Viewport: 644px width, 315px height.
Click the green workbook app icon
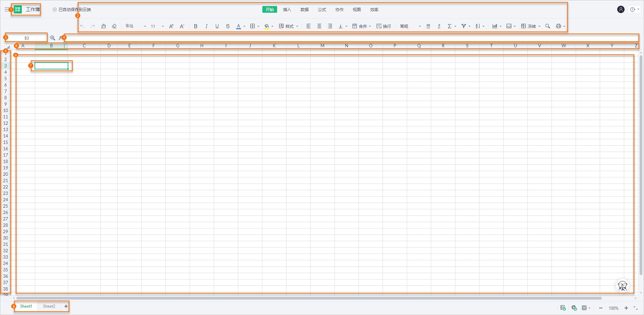pos(18,9)
